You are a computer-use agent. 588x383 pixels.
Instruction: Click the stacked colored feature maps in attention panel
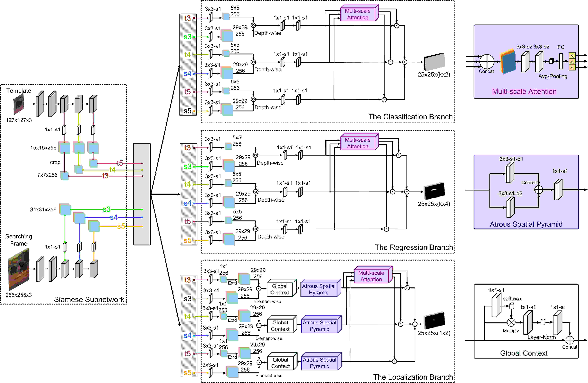(x=508, y=62)
